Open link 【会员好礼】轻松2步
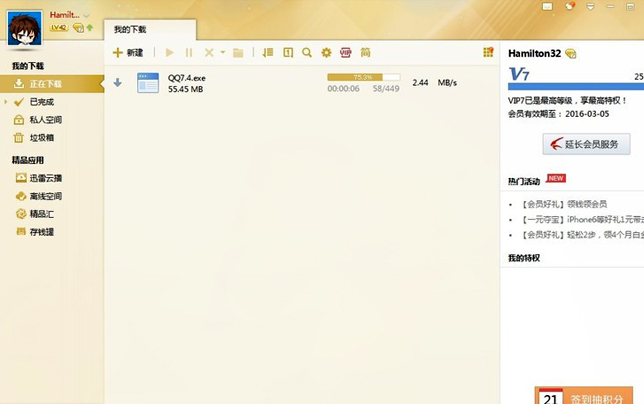Image resolution: width=644 pixels, height=404 pixels. [582, 235]
